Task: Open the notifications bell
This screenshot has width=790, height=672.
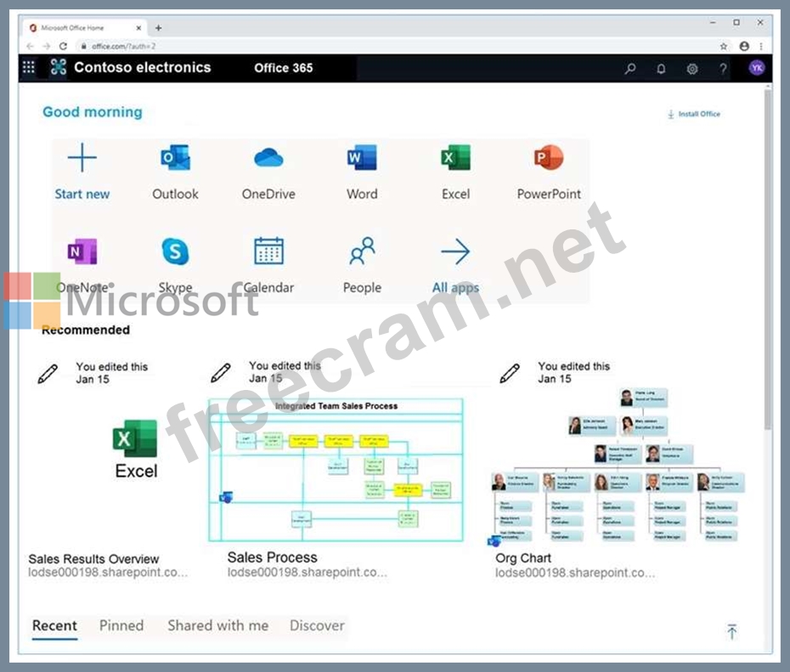Action: 661,69
